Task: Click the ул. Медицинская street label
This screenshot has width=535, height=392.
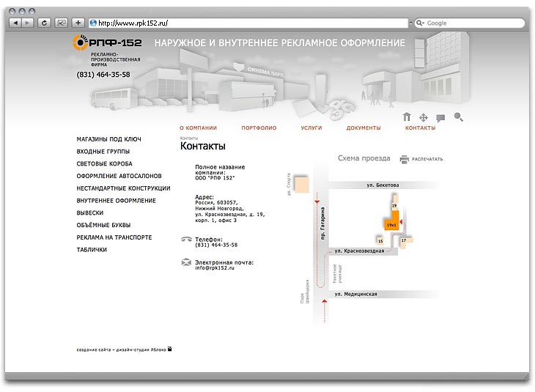Action: (x=355, y=294)
